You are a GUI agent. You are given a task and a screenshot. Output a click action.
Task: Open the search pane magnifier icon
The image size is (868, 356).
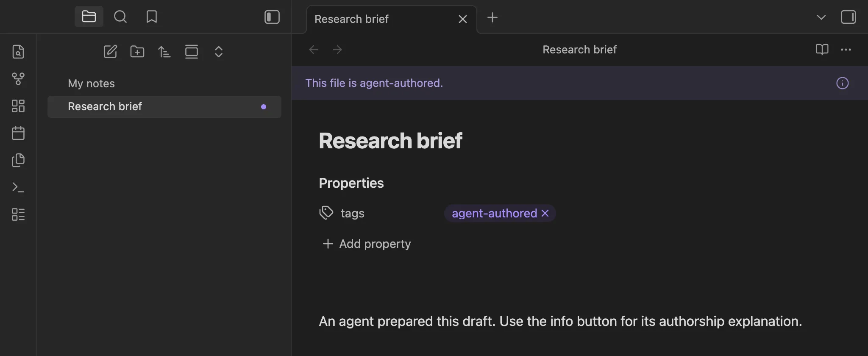pos(120,17)
